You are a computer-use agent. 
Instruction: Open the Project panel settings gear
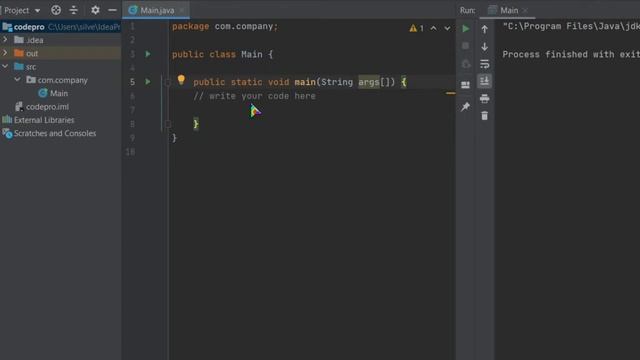[95, 10]
